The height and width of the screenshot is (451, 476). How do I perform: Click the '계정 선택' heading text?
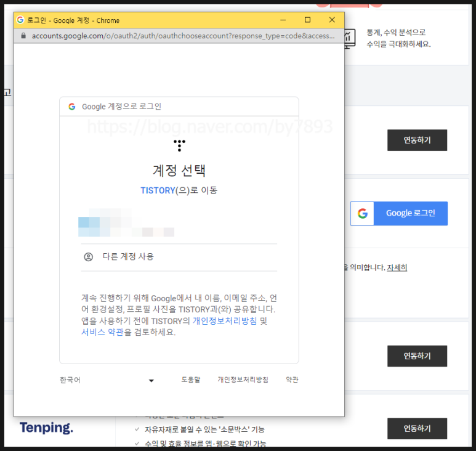(179, 171)
